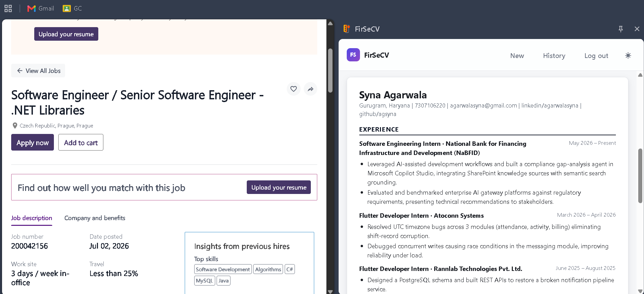Click the 3 days / week in-office text

coord(40,278)
